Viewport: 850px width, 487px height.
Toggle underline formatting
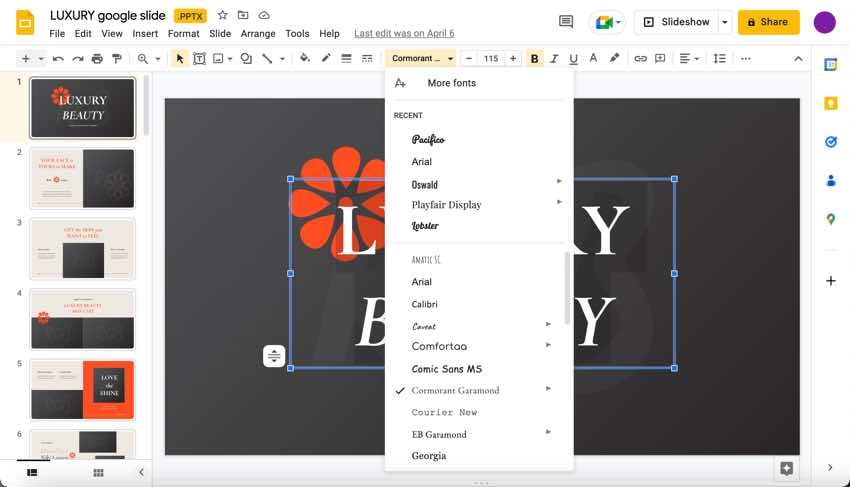coord(574,59)
